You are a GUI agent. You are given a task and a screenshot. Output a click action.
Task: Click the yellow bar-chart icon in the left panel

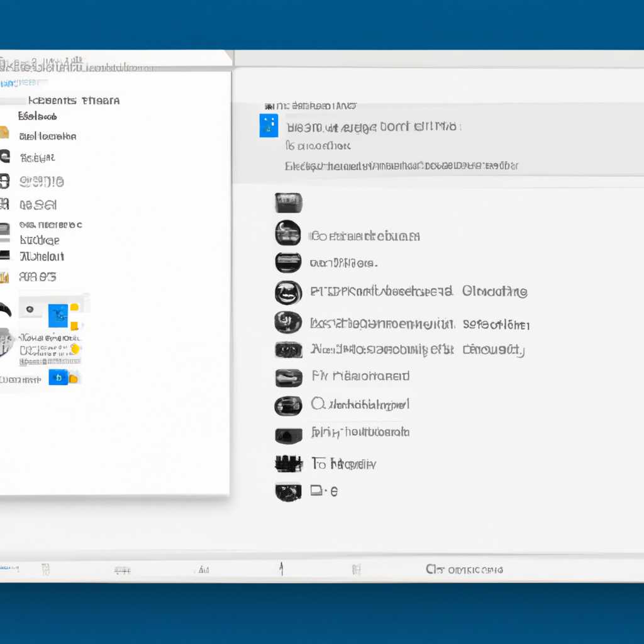(x=4, y=277)
